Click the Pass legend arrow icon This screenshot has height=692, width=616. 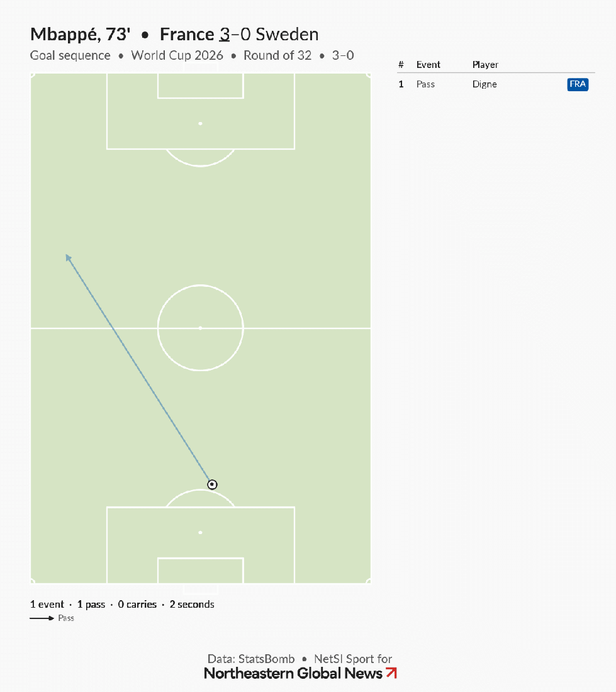(x=42, y=618)
